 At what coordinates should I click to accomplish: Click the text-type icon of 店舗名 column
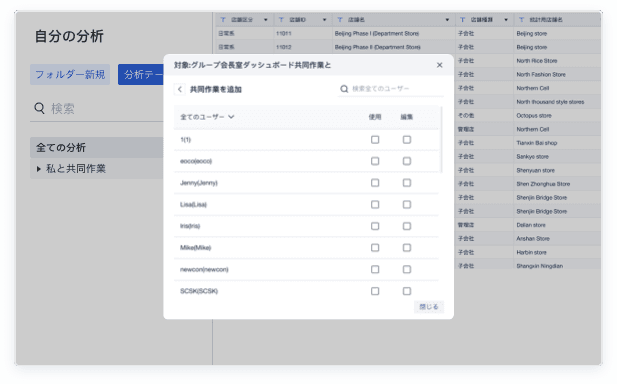tap(340, 20)
